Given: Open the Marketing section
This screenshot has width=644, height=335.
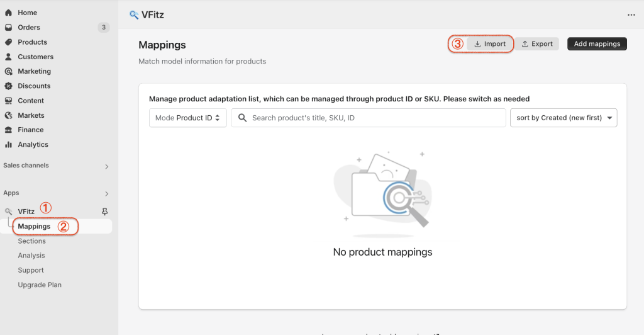Looking at the screenshot, I should point(35,71).
